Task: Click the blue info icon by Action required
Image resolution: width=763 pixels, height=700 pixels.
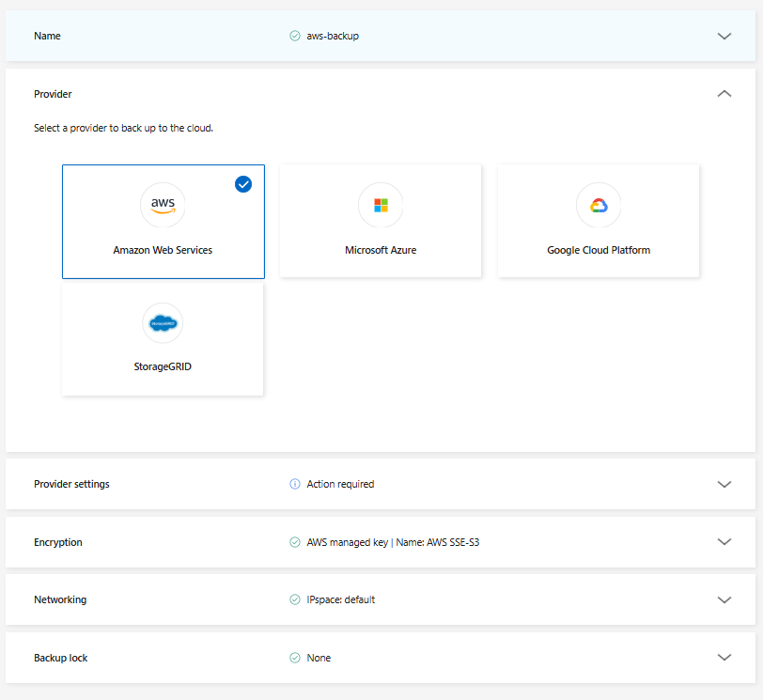Action: coord(295,485)
